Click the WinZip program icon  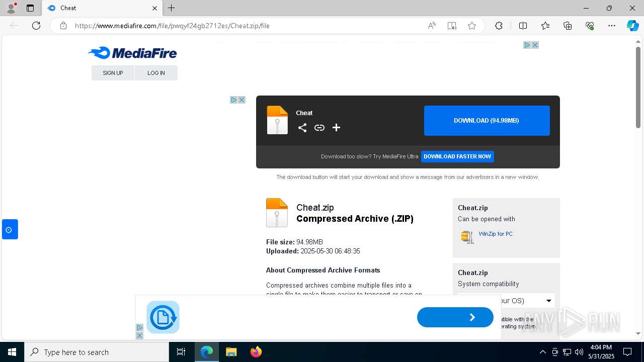[x=467, y=237]
